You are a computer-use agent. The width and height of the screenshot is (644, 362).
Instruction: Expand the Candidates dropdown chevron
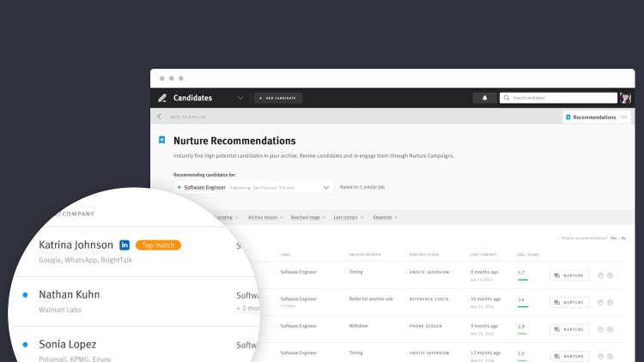(x=240, y=98)
